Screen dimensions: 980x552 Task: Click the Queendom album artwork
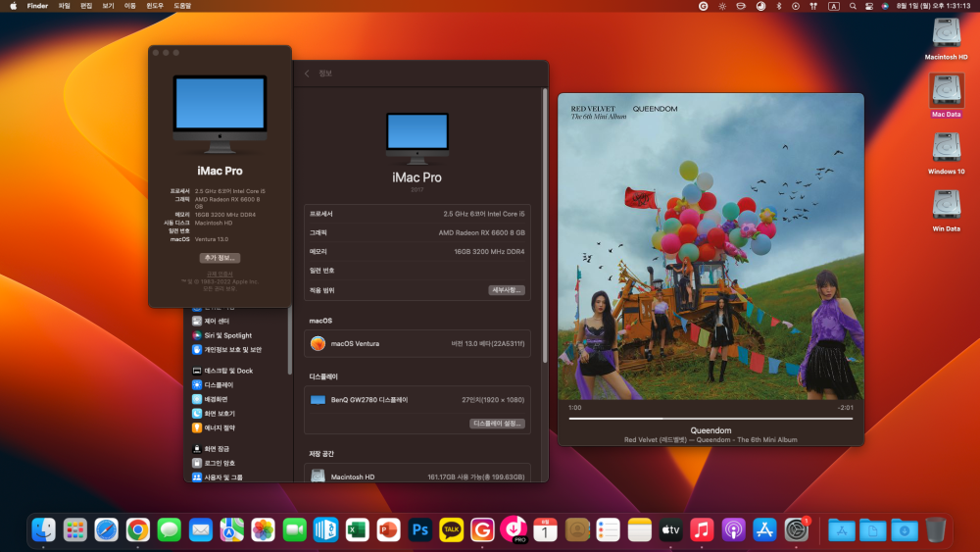click(710, 246)
